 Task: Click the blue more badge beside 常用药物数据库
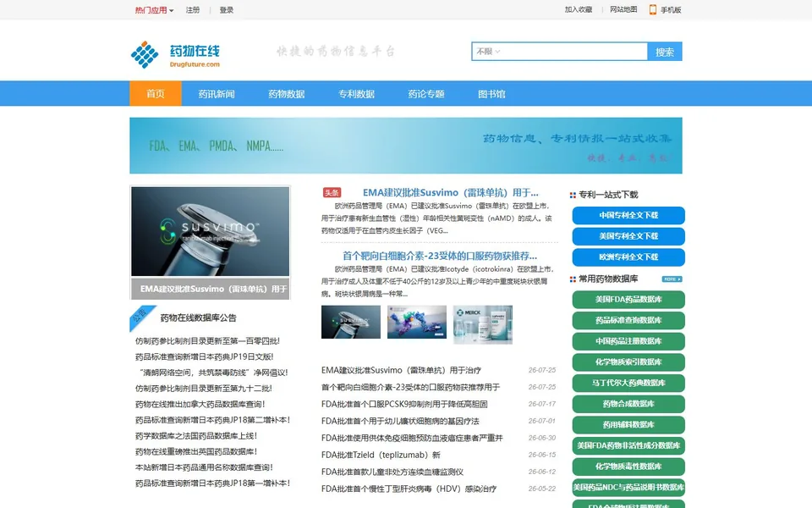672,279
